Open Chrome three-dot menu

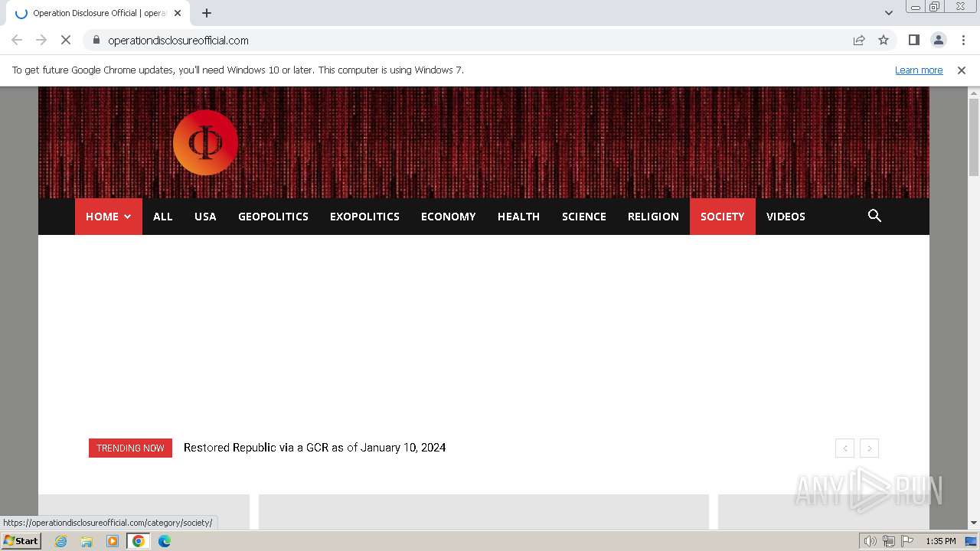(963, 40)
